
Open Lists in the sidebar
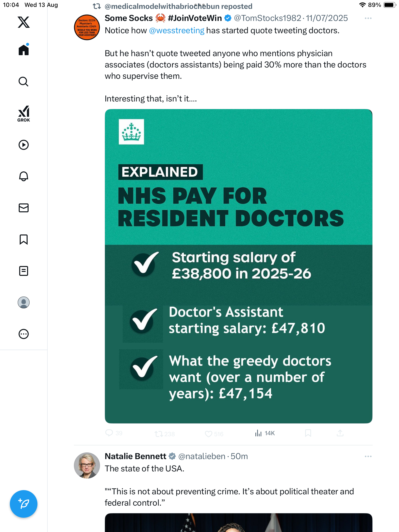click(24, 271)
